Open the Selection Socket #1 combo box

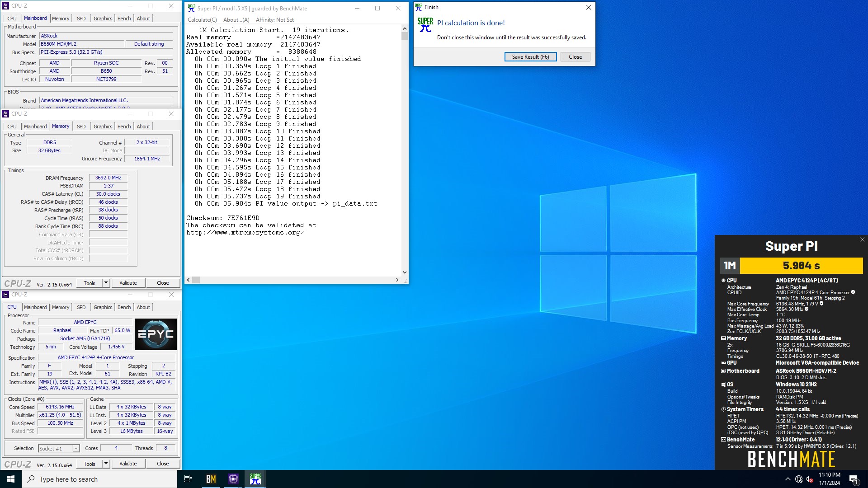coord(59,448)
